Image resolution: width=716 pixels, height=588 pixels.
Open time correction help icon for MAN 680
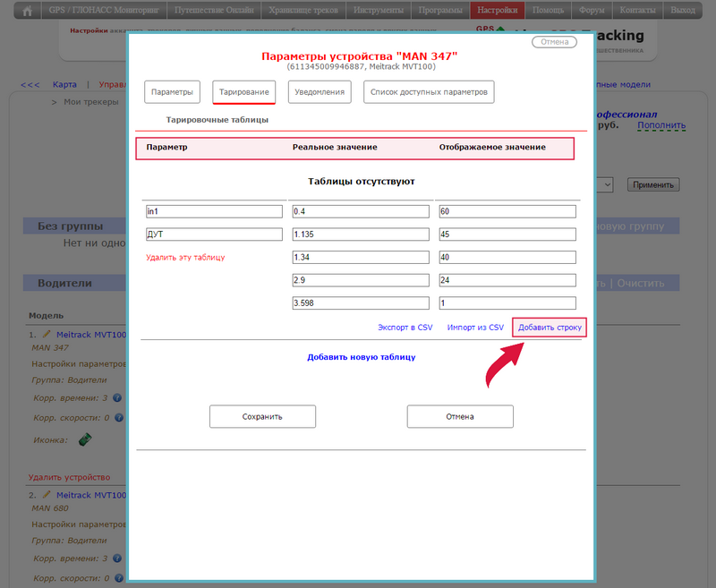(117, 558)
